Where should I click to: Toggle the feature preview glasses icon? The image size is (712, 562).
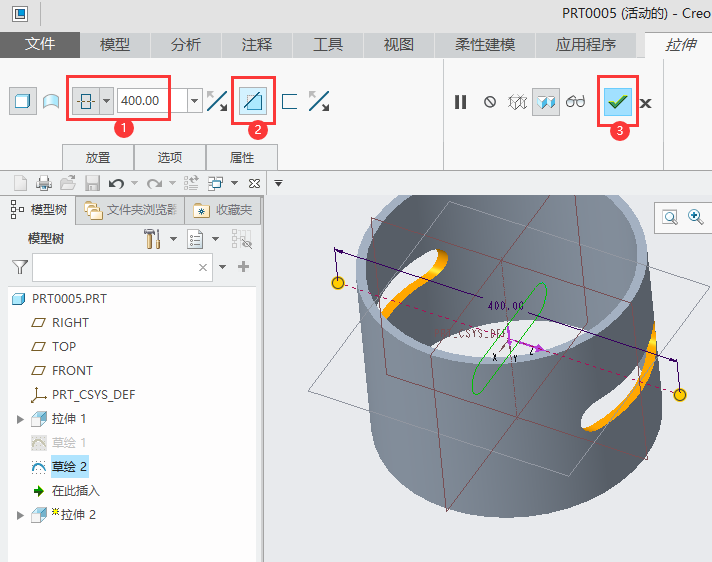click(x=576, y=102)
